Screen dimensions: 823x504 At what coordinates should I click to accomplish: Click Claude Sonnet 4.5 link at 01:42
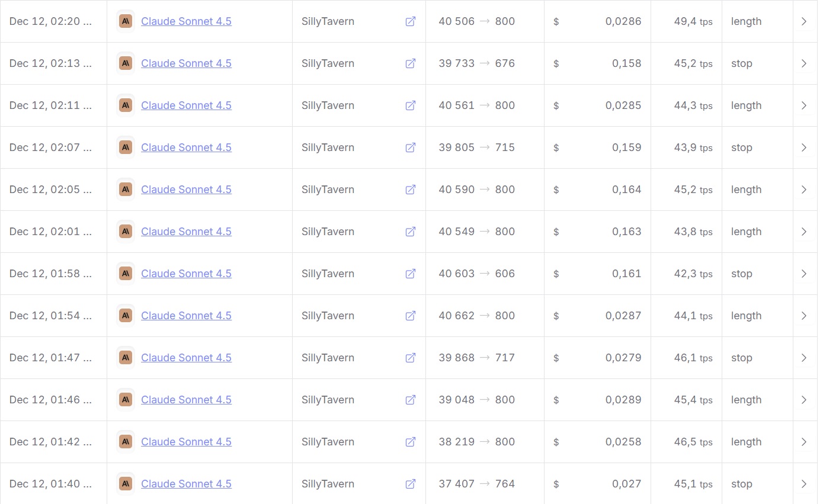(186, 442)
